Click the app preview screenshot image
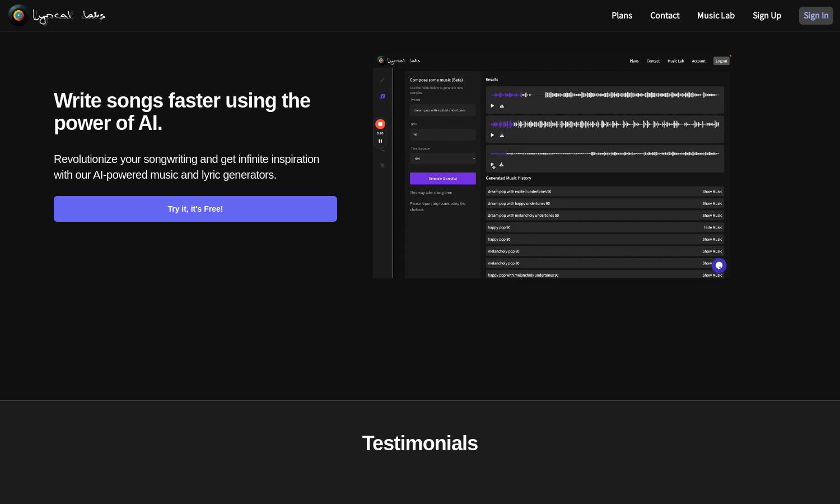 [x=553, y=166]
